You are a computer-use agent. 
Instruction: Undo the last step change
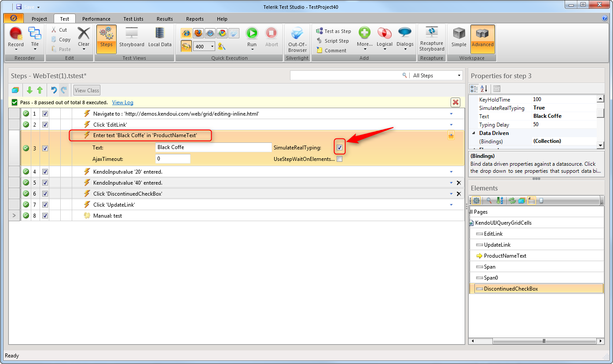point(54,90)
